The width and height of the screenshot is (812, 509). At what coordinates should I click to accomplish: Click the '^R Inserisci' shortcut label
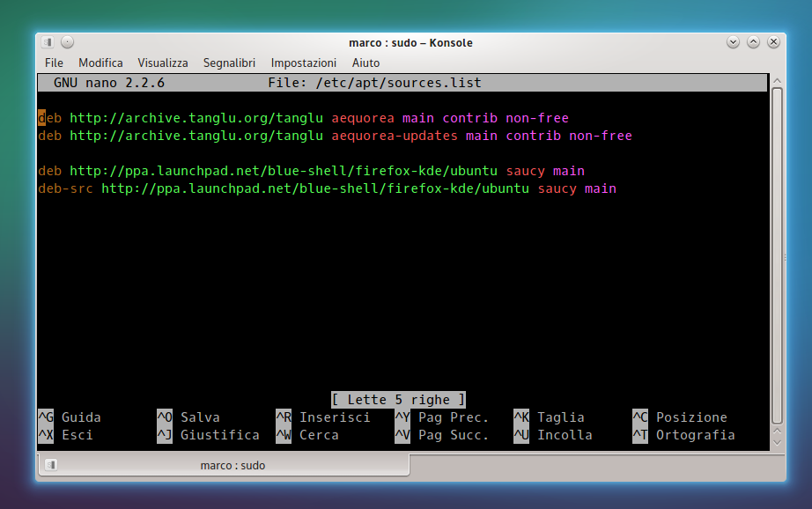323,417
